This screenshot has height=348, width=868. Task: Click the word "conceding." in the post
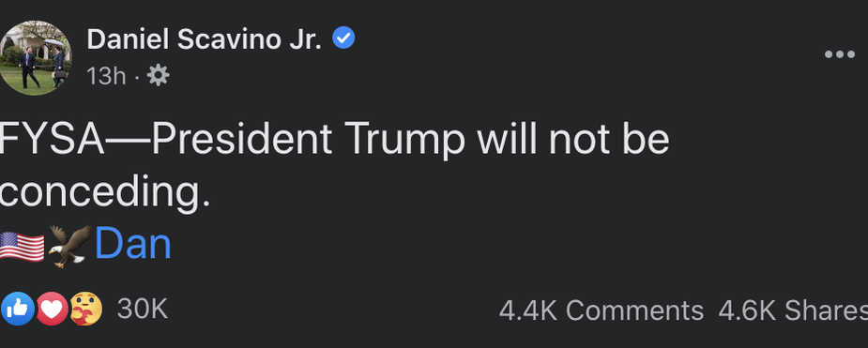[x=105, y=193]
